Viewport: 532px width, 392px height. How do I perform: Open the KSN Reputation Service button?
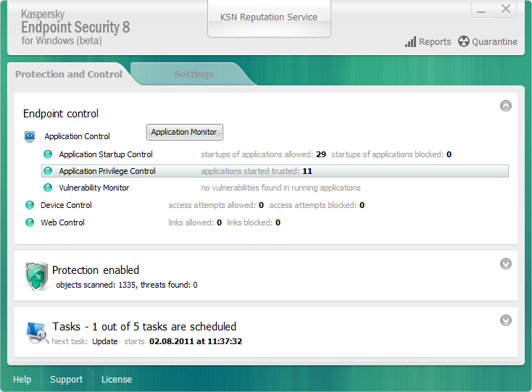269,17
